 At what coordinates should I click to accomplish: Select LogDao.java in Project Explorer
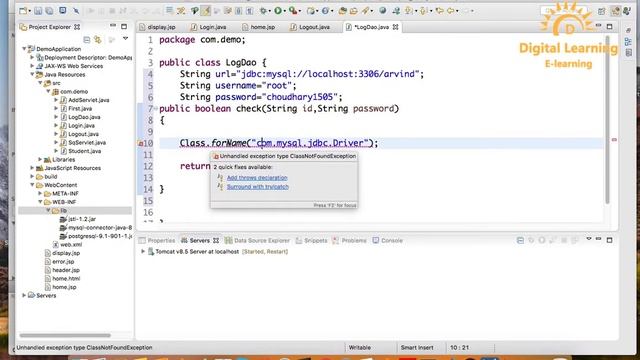click(84, 117)
